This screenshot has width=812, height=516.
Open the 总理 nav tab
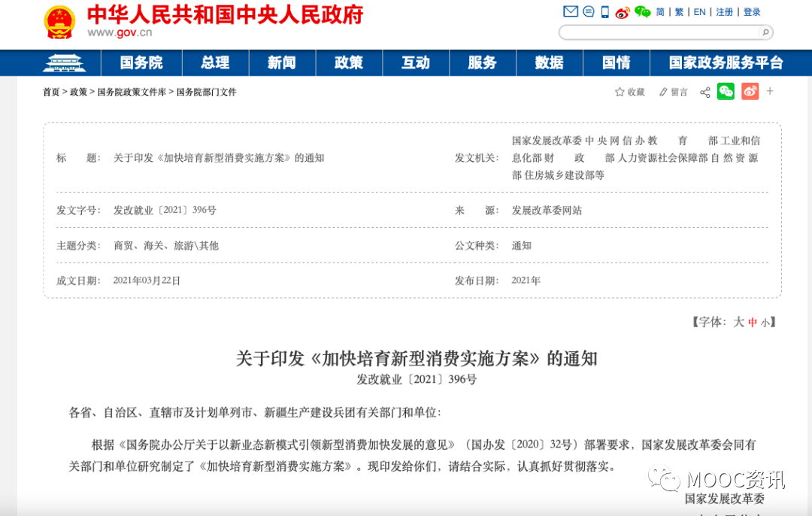[x=216, y=62]
